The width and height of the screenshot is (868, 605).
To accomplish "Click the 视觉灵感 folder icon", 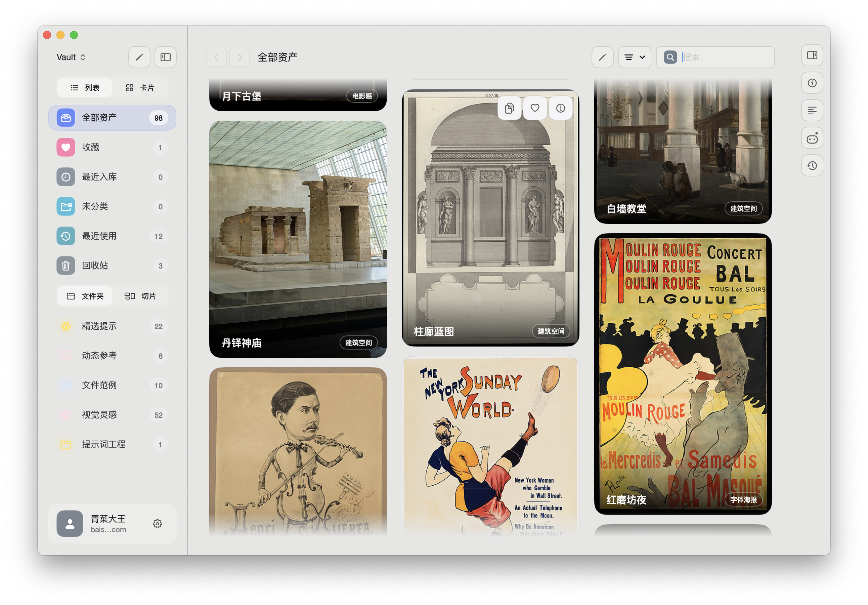I will tap(66, 415).
